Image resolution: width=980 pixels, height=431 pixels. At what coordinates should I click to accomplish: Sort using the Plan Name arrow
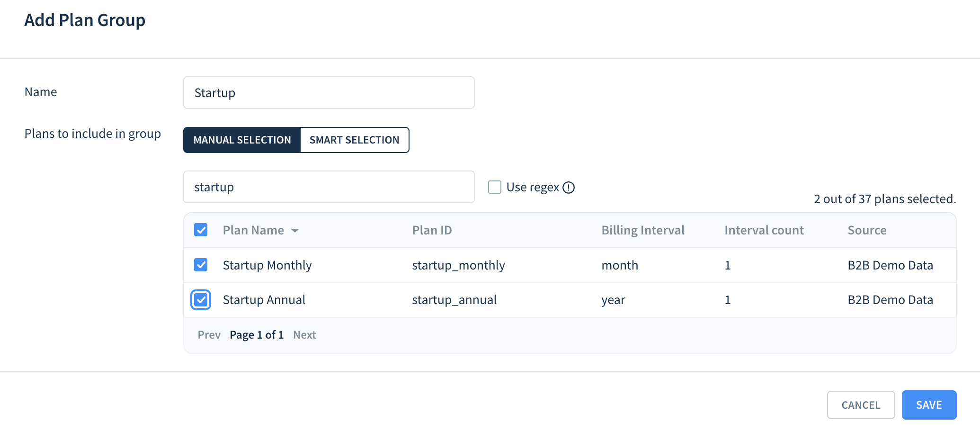295,231
